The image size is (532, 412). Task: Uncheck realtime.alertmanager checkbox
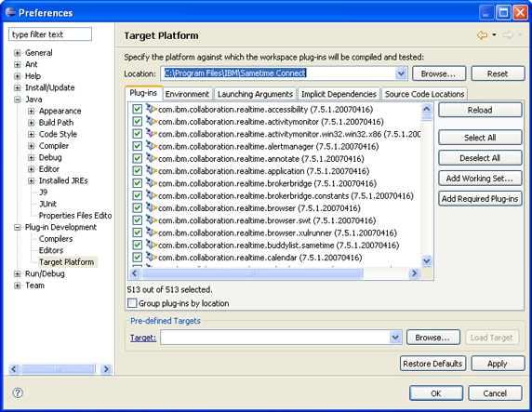pyautogui.click(x=137, y=146)
